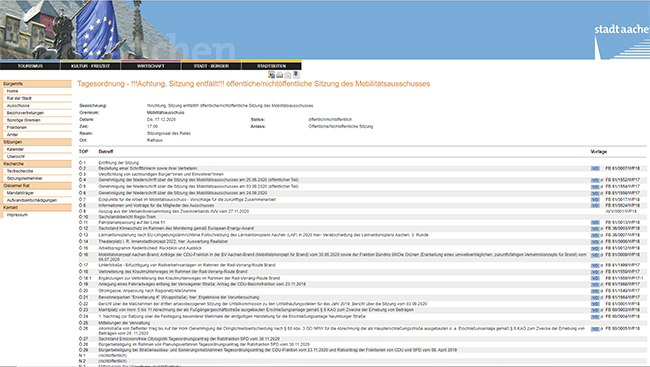Click the email envelope icon above the heading
This screenshot has width=650, height=367.
tap(288, 75)
